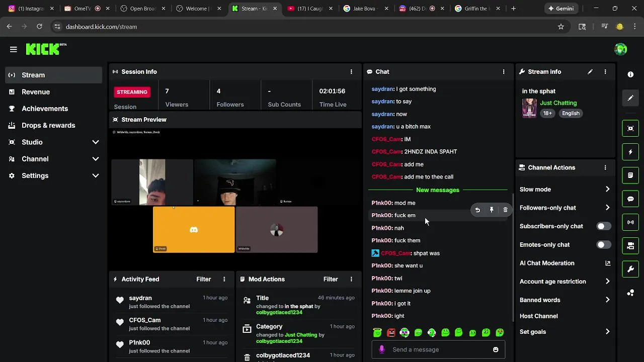Toggle the broadcast session info widget icon
The image size is (644, 362).
coord(630,222)
